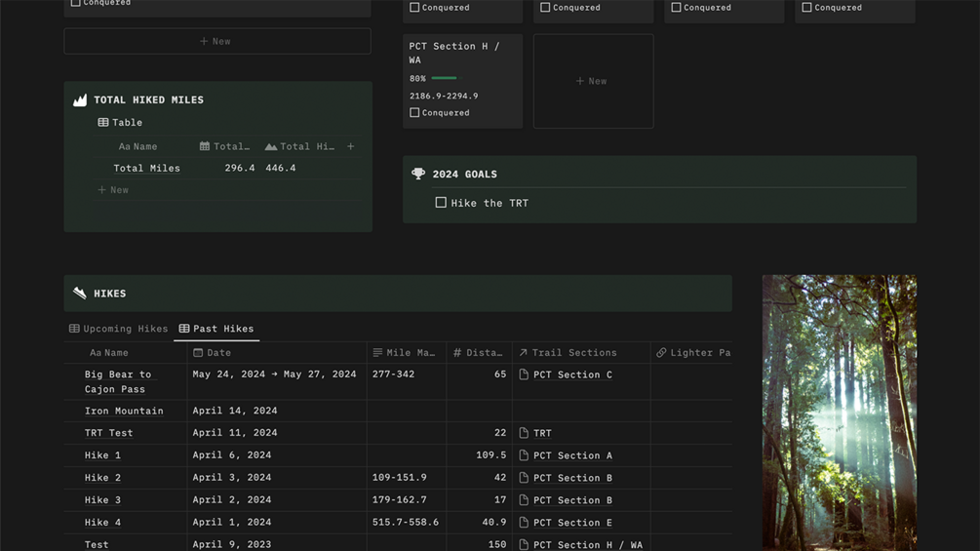Viewport: 980px width, 551px height.
Task: Open the Hike 4 page
Action: [x=102, y=522]
